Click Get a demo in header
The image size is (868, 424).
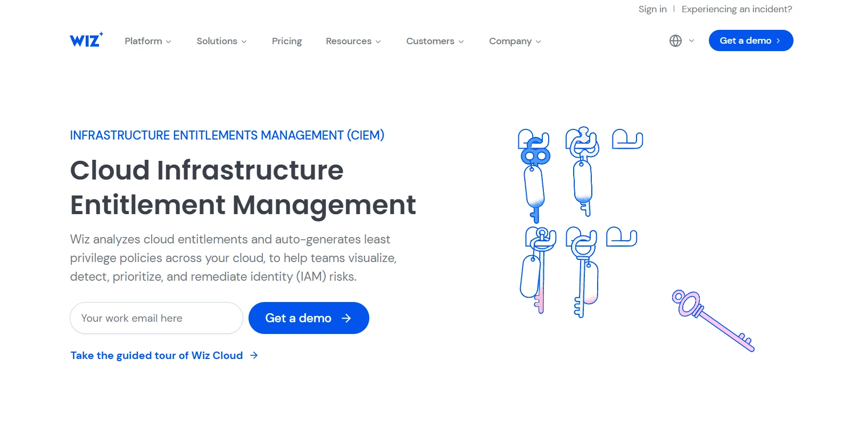pyautogui.click(x=751, y=40)
